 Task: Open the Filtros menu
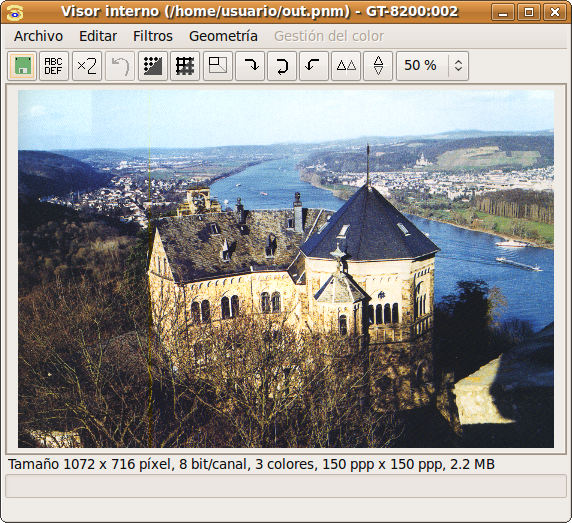tap(153, 36)
